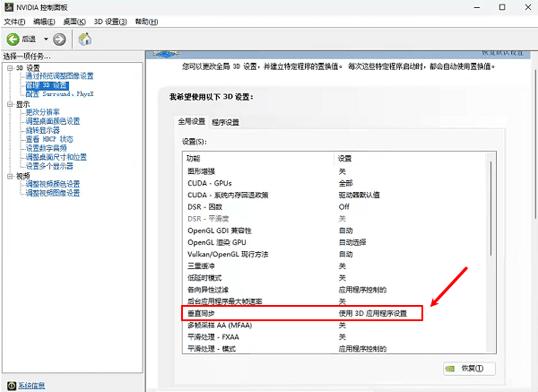Click the 自动选择 value cell
This screenshot has height=392, width=538.
[352, 242]
